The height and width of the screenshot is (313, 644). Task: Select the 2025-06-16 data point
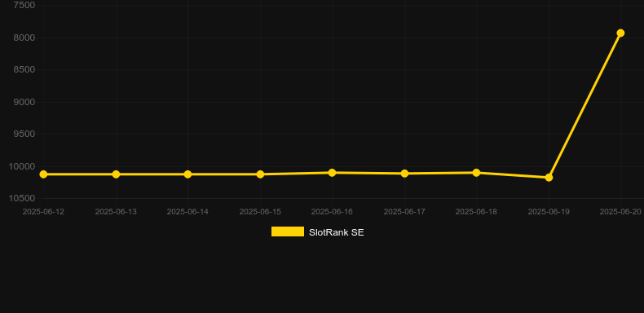point(332,173)
